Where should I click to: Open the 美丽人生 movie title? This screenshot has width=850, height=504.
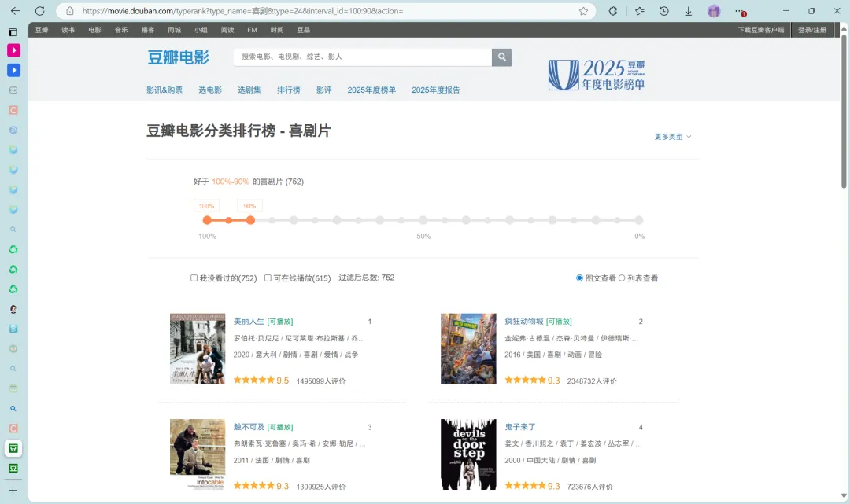[249, 321]
